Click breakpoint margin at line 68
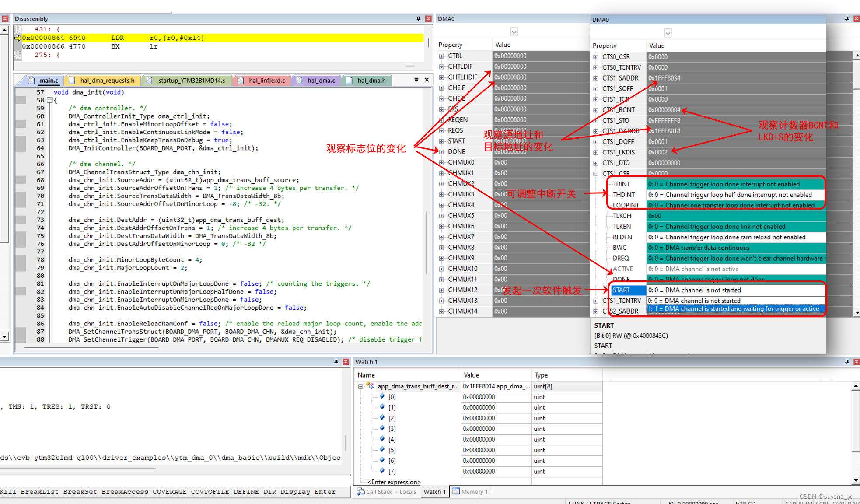 21,180
